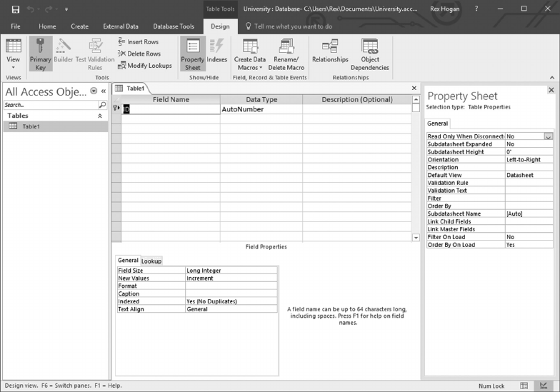Viewport: 560px width, 392px height.
Task: Click the Orientation Left-to-Right value
Action: pos(529,160)
